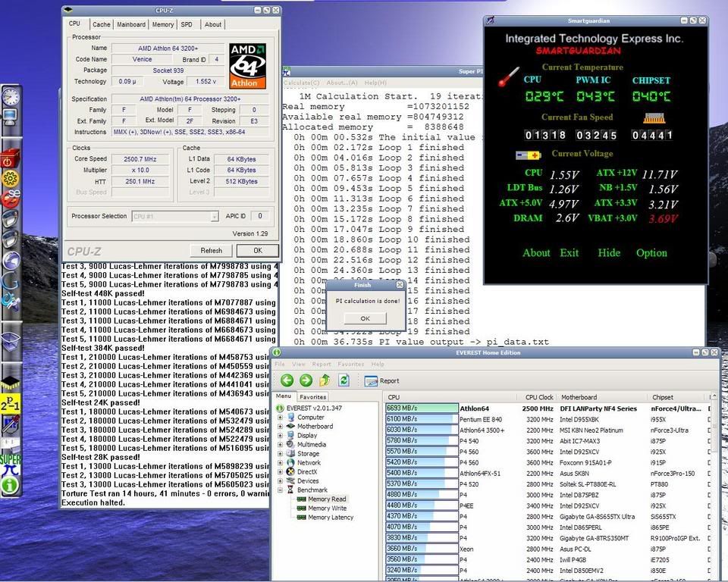Select Memory Read benchmark in EVEREST tree
Image resolution: width=728 pixels, height=582 pixels.
[x=327, y=499]
